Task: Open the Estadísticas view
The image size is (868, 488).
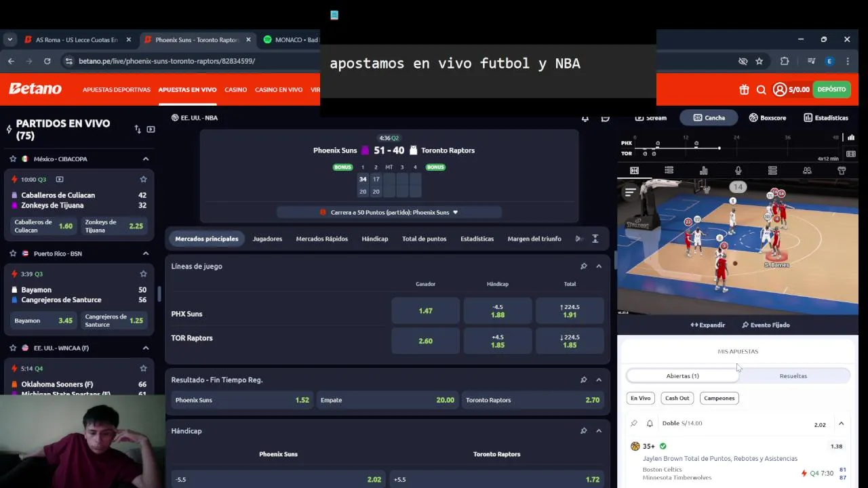Action: [x=825, y=118]
